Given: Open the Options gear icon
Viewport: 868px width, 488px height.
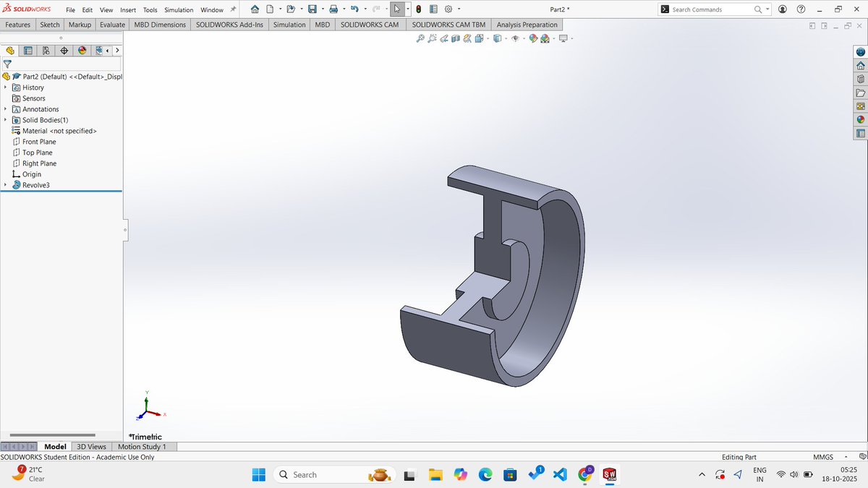Looking at the screenshot, I should point(448,9).
